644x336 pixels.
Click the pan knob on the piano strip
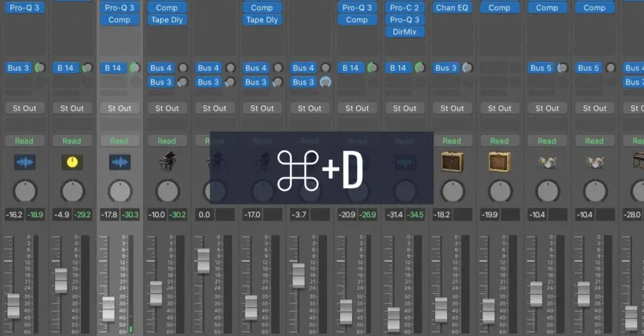[x=167, y=191]
